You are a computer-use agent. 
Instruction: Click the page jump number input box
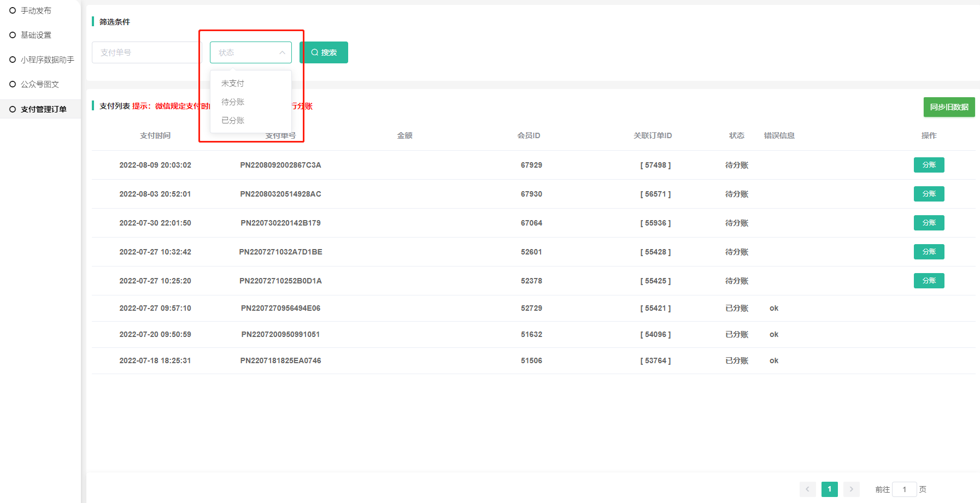click(904, 489)
